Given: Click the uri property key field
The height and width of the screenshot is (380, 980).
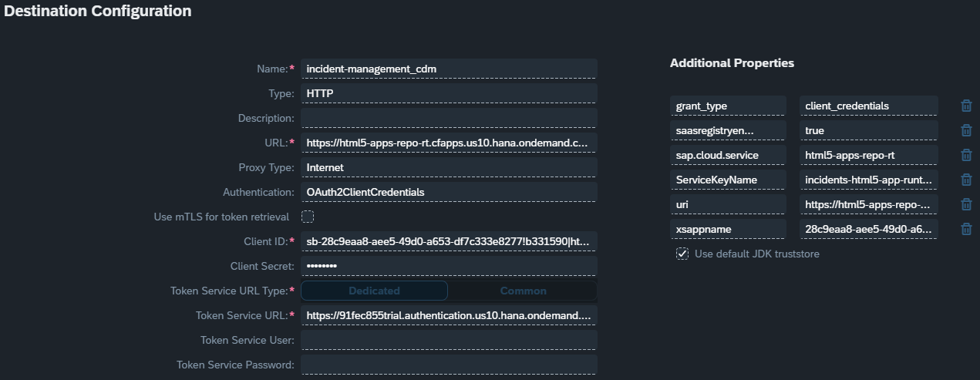Looking at the screenshot, I should 728,204.
